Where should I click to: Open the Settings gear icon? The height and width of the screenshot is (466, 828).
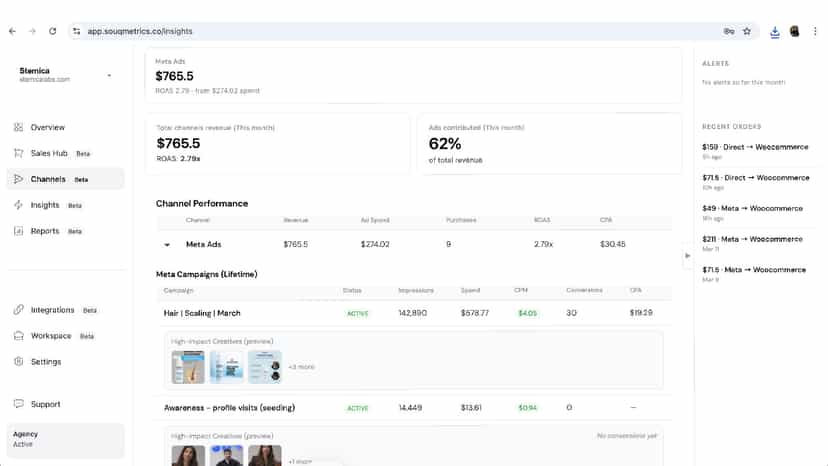tap(18, 361)
